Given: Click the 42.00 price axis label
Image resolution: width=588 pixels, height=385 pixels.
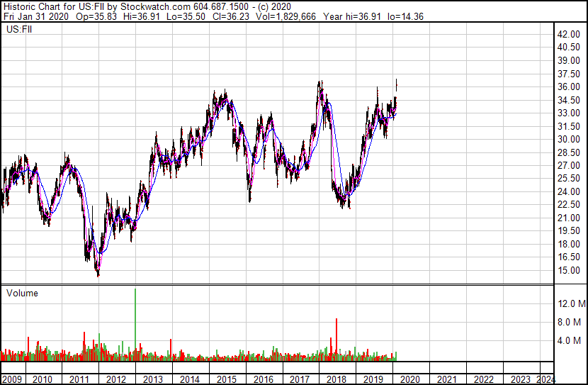Looking at the screenshot, I should tap(568, 34).
